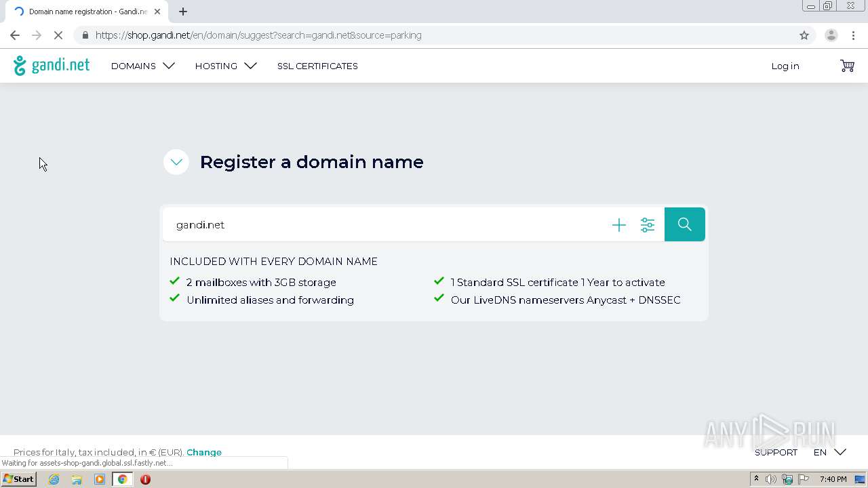Open the volume control tray icon
This screenshot has height=488, width=868.
(771, 479)
